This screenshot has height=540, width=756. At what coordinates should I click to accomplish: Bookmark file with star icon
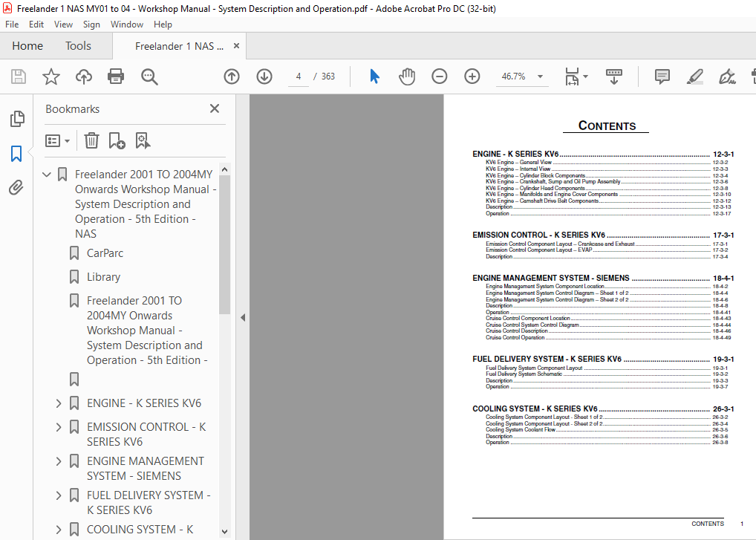point(51,77)
